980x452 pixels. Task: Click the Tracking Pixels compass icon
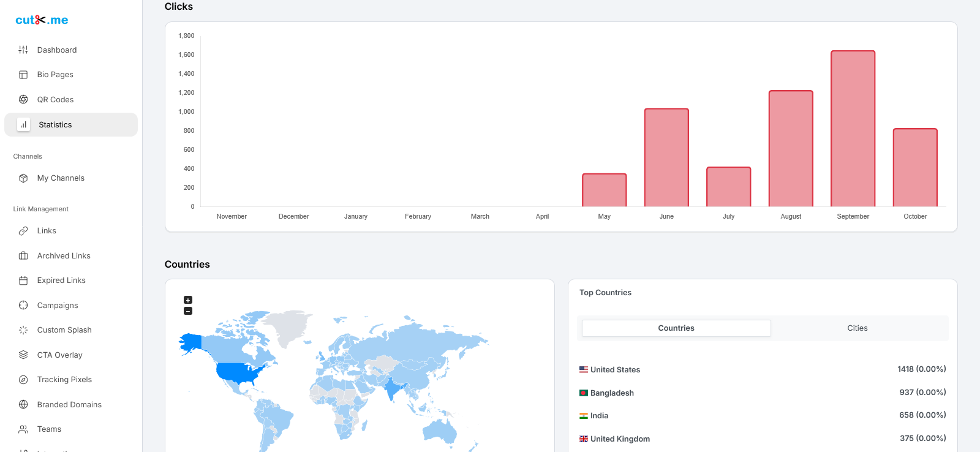click(x=23, y=380)
